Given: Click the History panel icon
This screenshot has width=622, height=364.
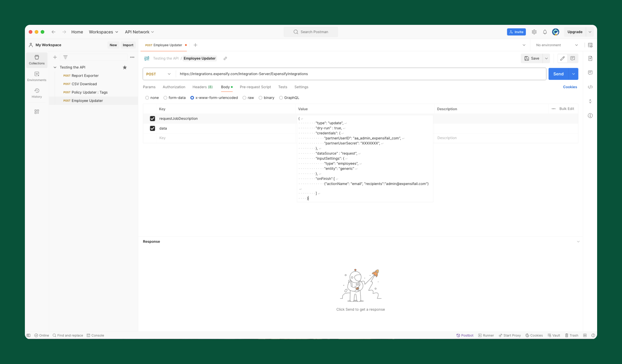Looking at the screenshot, I should (37, 93).
